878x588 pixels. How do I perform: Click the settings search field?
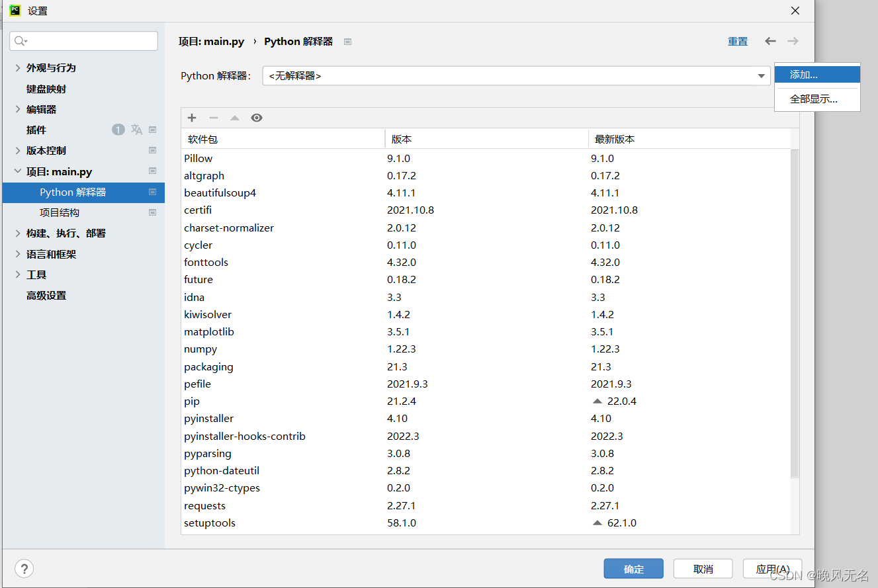(x=83, y=41)
